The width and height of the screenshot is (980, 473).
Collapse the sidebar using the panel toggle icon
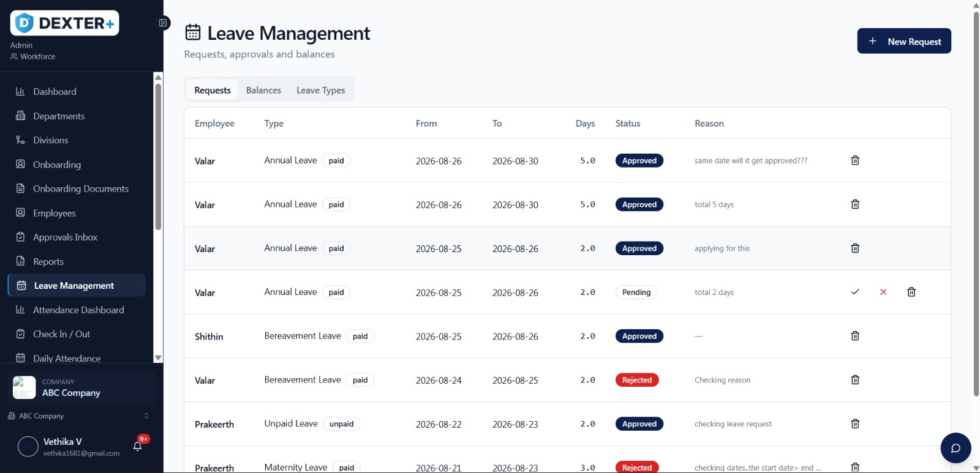(163, 23)
